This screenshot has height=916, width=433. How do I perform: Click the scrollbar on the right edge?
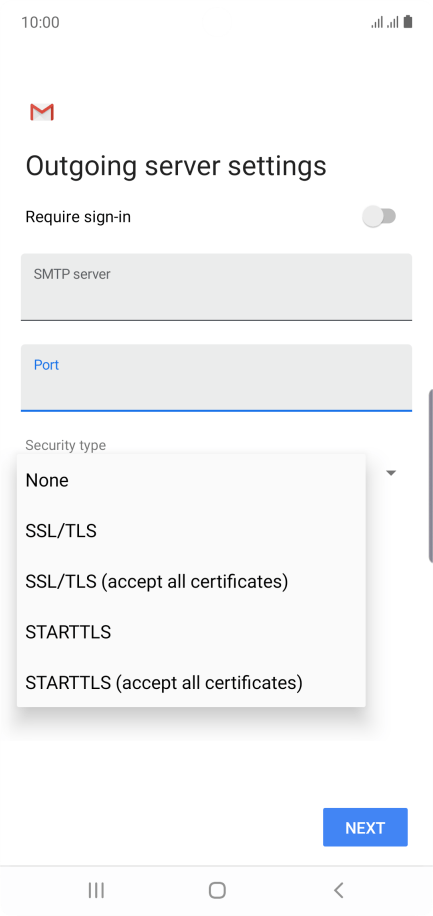431,475
